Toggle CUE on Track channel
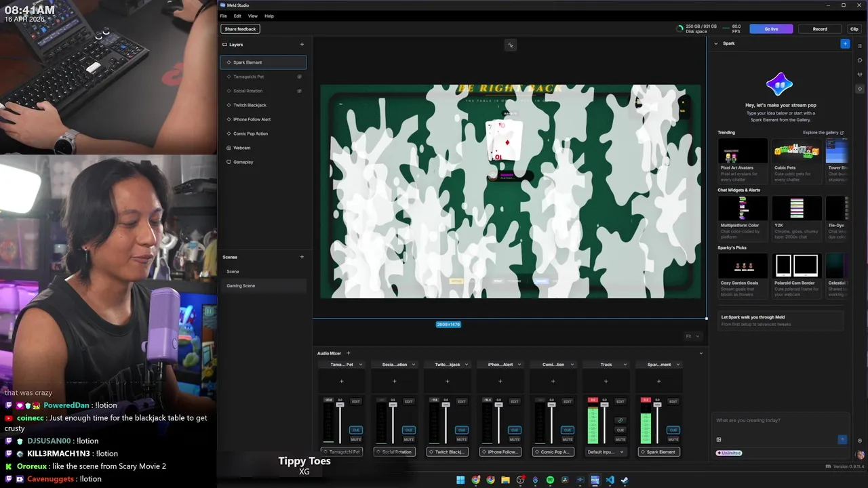The image size is (868, 488). click(620, 430)
